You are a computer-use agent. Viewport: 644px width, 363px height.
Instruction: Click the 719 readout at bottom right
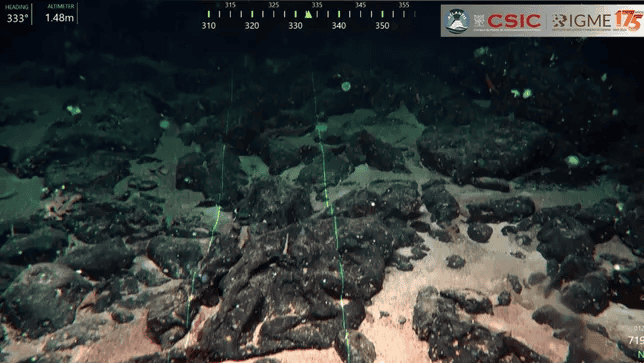point(636,340)
